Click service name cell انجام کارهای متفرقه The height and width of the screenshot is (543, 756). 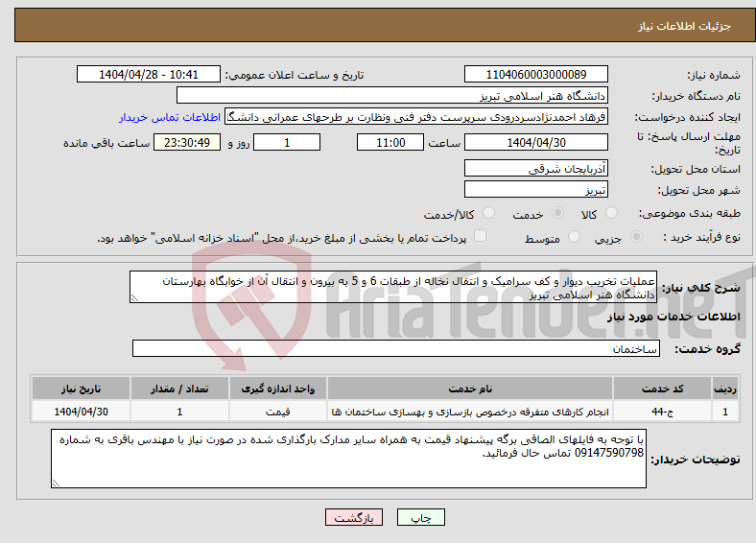coord(470,412)
